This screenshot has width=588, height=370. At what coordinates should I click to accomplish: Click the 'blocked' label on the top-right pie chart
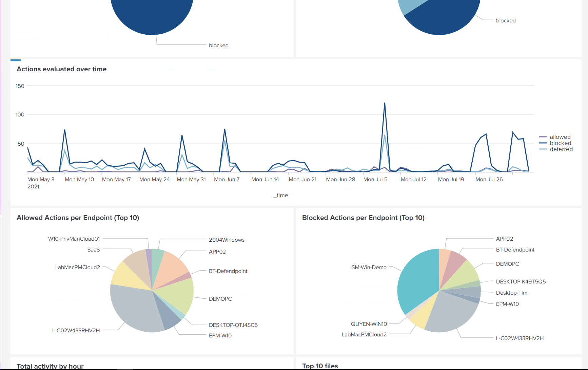(x=506, y=20)
